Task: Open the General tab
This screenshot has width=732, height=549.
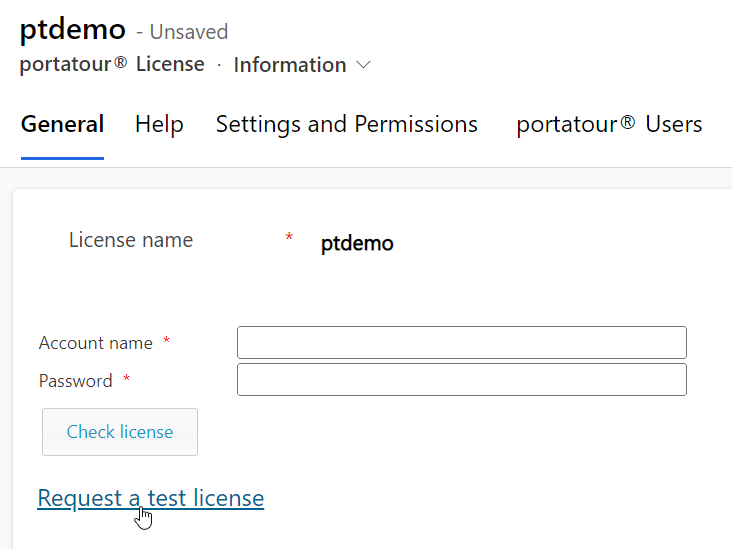Action: click(x=63, y=124)
